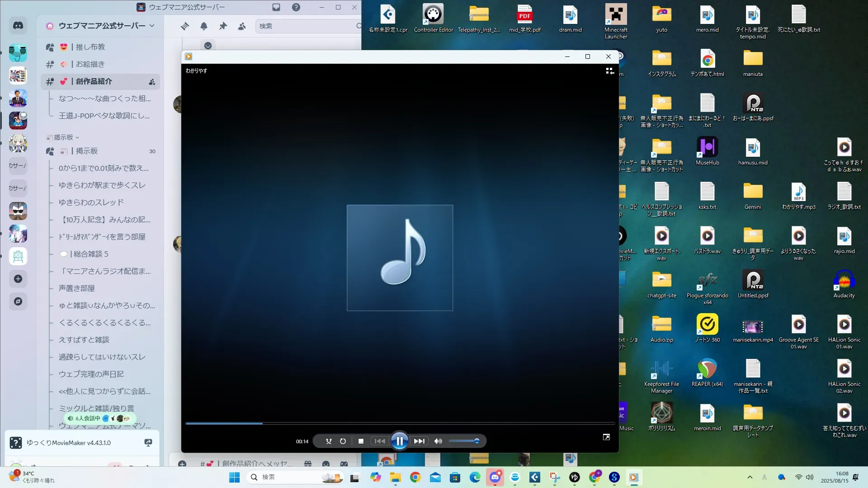Toggle the Discord member list icon
The height and width of the screenshot is (488, 868).
coord(242,26)
